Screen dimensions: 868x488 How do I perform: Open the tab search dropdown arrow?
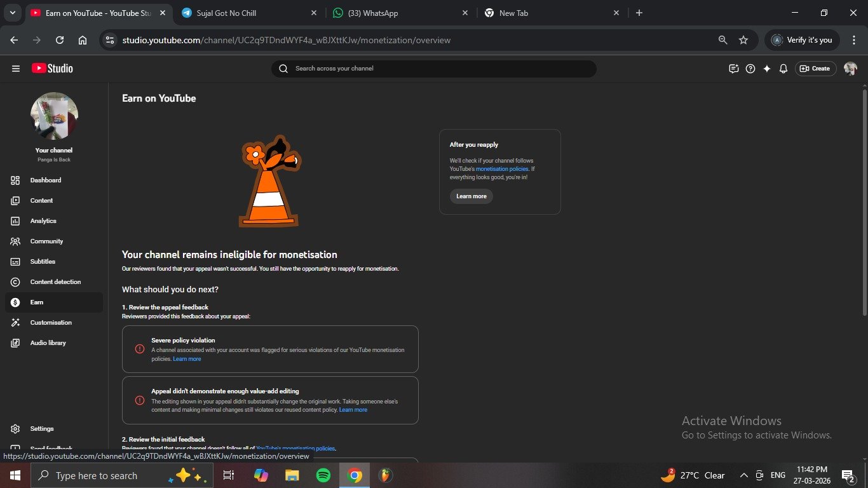[x=12, y=13]
